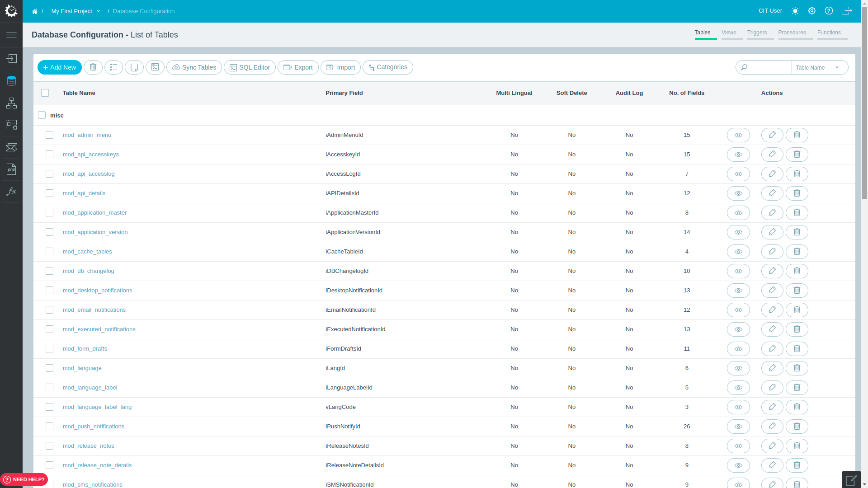Collapse the misc category group
Screen dimensions: 868x488
pos(42,115)
